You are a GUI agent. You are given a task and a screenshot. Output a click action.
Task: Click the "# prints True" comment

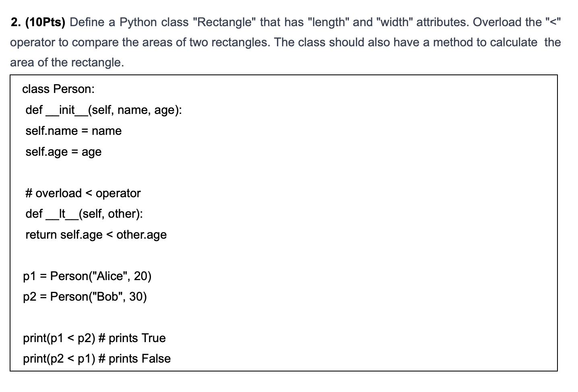coord(132,338)
